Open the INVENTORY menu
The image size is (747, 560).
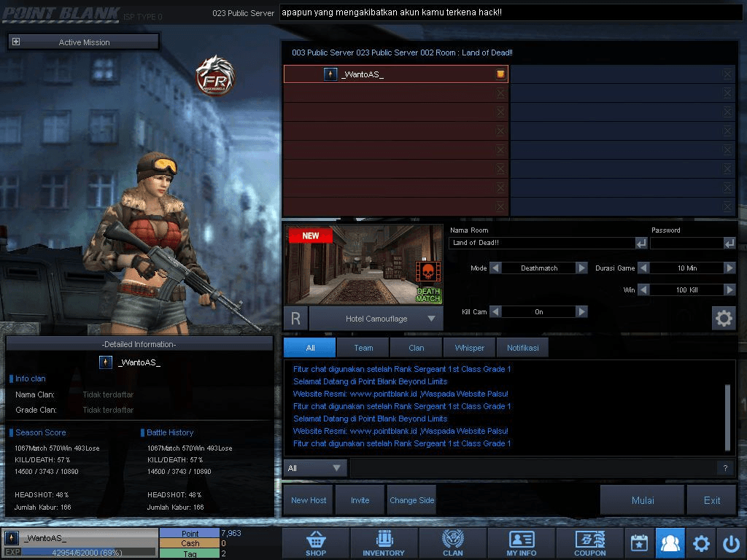pos(384,543)
